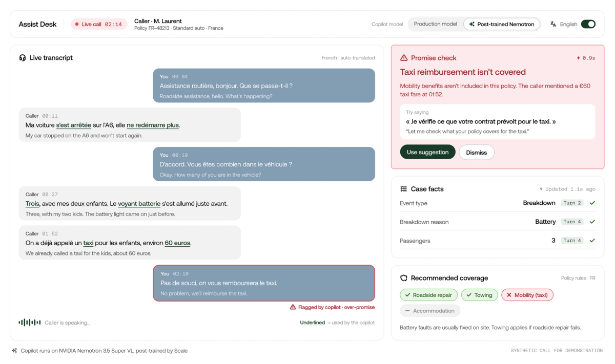Select the Post-trained Nemotron model
The width and height of the screenshot is (615, 364).
coord(502,24)
